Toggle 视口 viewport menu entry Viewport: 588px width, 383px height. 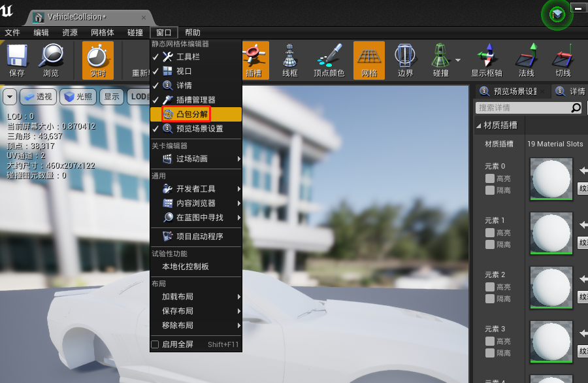[196, 71]
